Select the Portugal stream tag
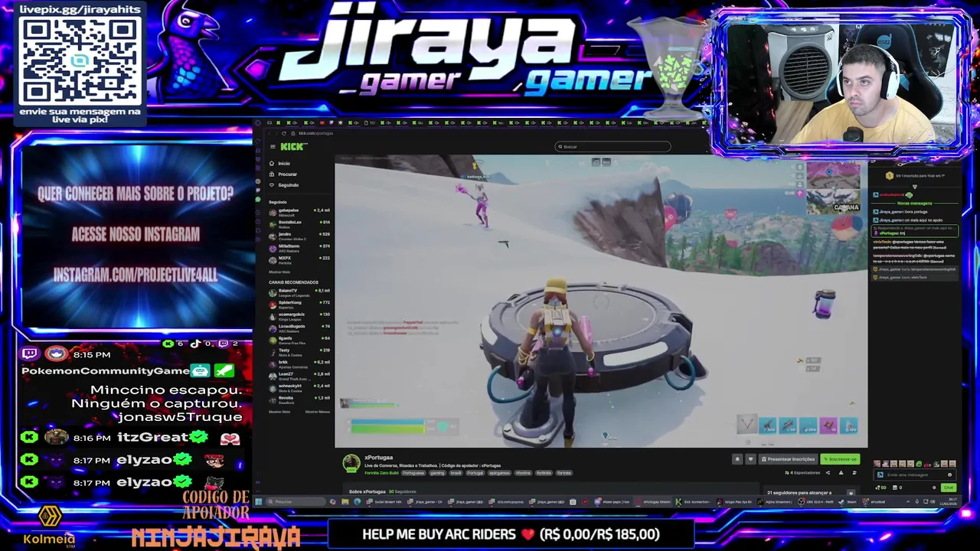Viewport: 980px width, 551px height. (x=475, y=473)
